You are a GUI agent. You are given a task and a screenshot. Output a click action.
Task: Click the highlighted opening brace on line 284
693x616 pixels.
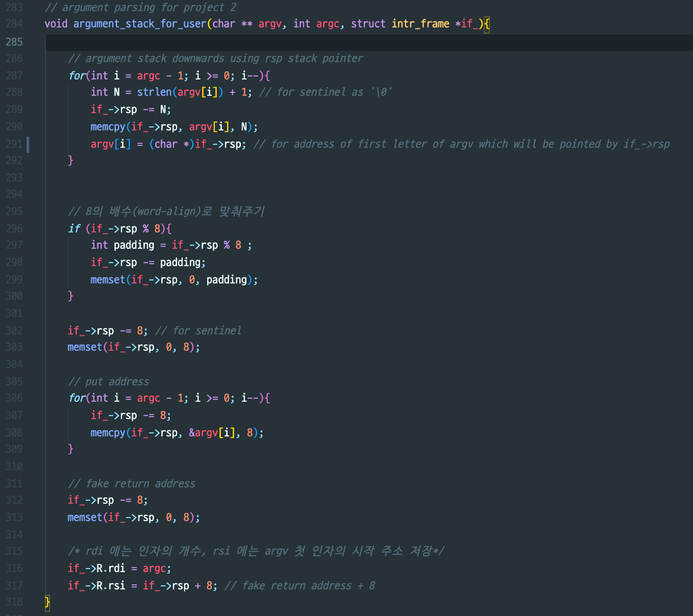[487, 23]
